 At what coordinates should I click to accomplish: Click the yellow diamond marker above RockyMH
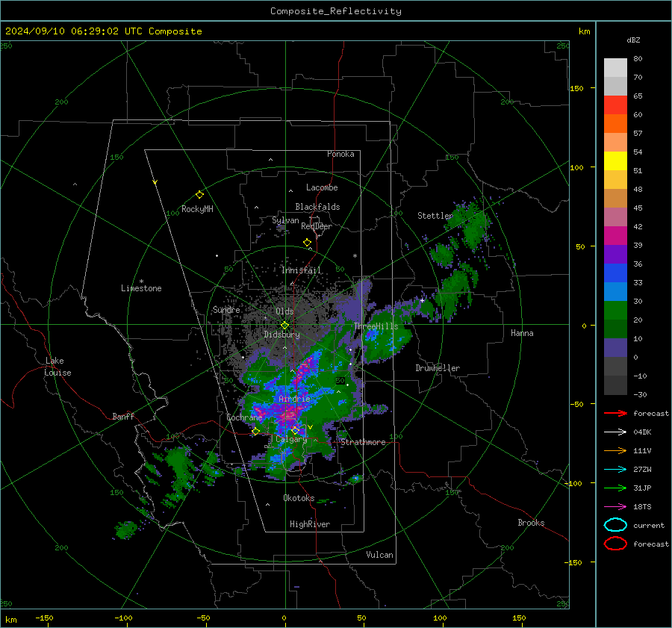coord(199,195)
